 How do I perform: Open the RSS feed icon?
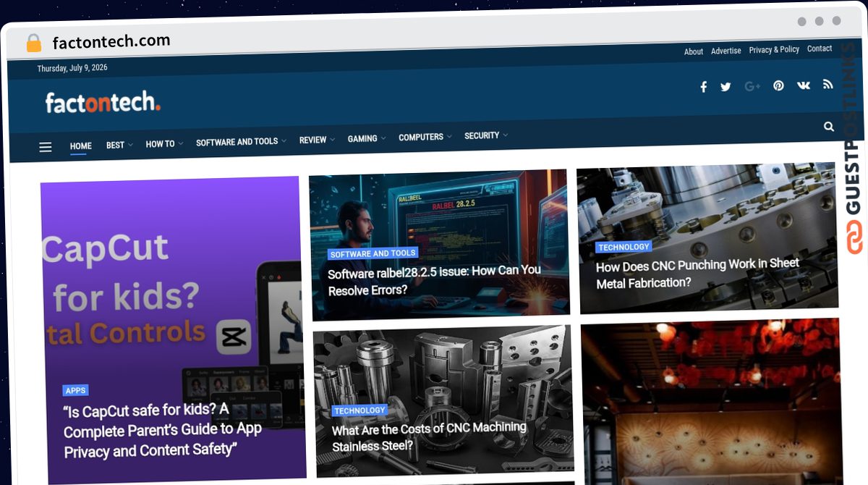pyautogui.click(x=828, y=84)
